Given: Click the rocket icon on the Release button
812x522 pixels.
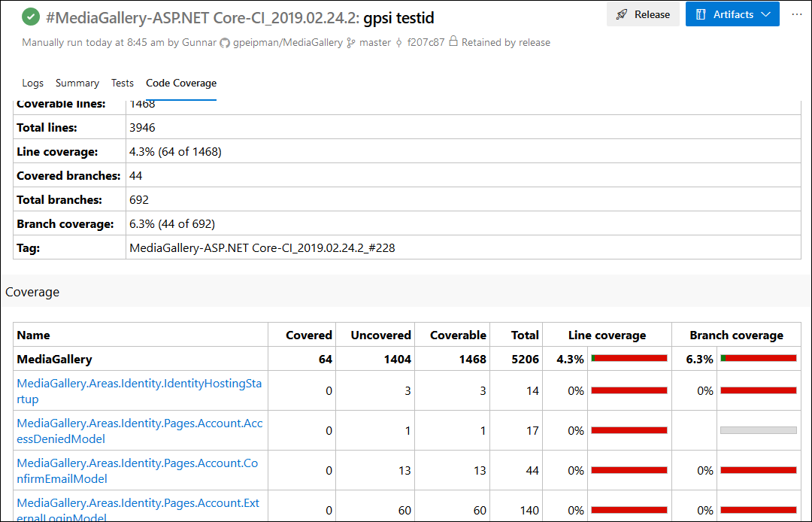Looking at the screenshot, I should [623, 14].
